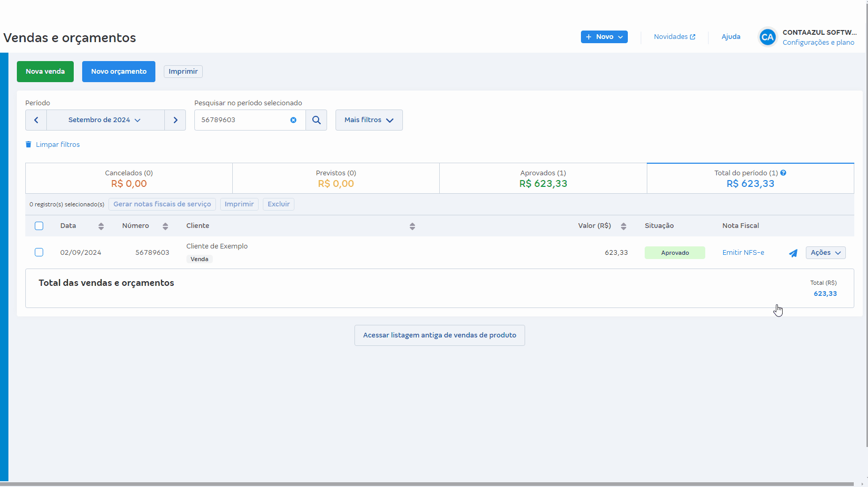Select all rows checkbox in header

pyautogui.click(x=39, y=226)
